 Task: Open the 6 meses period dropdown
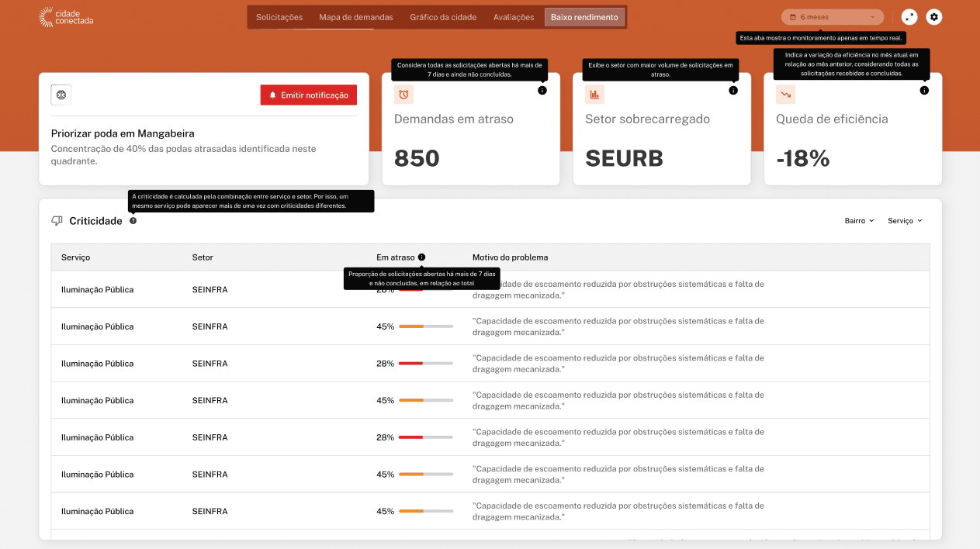click(x=833, y=17)
